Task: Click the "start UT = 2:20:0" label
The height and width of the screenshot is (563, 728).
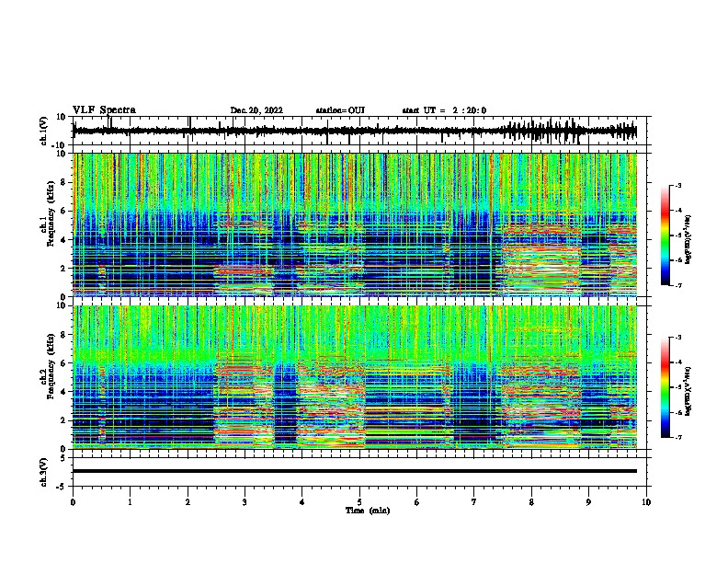Action: 444,110
